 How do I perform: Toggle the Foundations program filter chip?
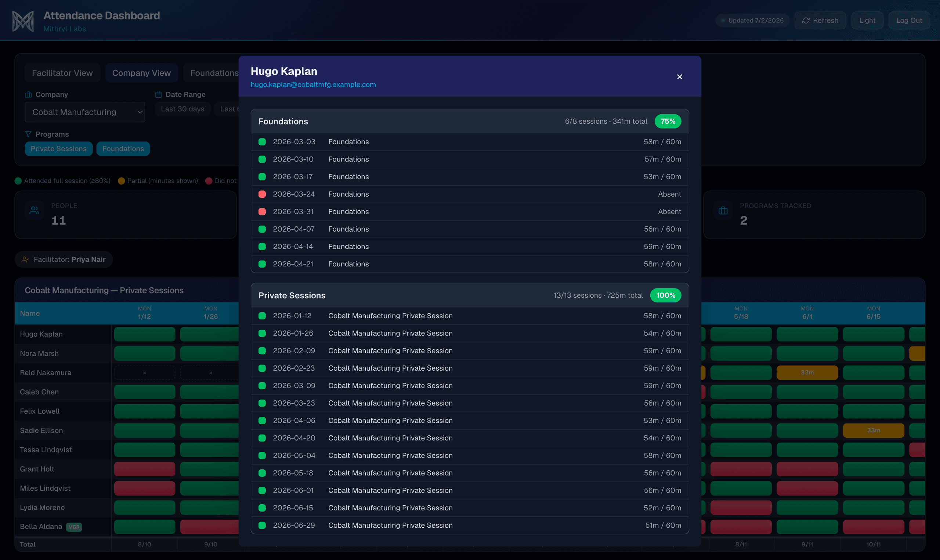coord(123,149)
